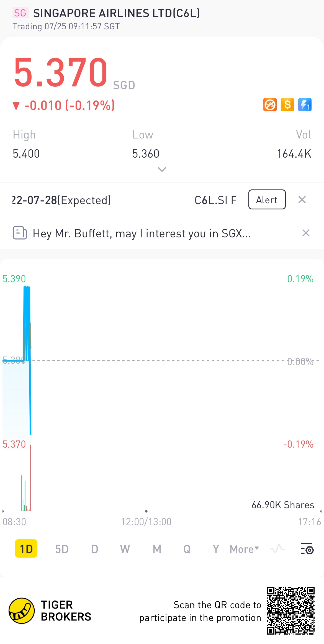The image size is (324, 644).
Task: Dismiss the Mr. Buffett news banner
Action: (x=306, y=233)
